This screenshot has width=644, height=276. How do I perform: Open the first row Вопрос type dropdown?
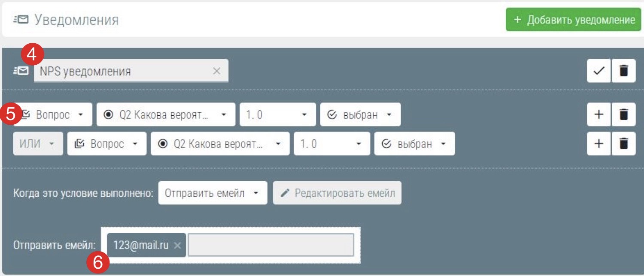click(53, 115)
